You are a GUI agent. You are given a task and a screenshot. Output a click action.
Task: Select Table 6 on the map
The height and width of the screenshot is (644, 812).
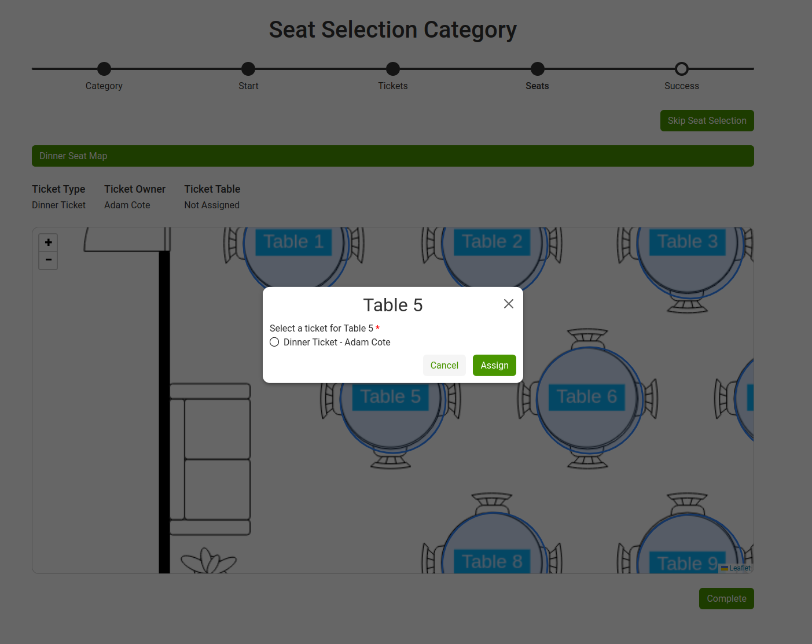coord(587,396)
